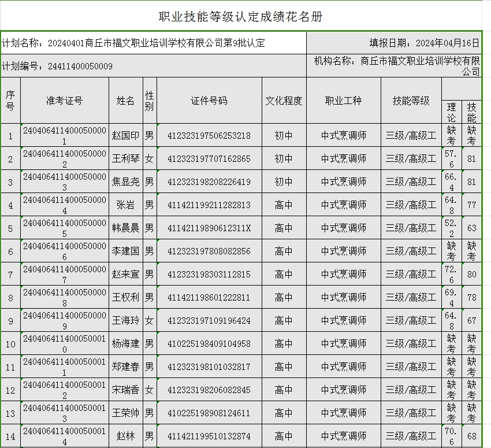The height and width of the screenshot is (448, 491).
Task: Click the name cell 王海玲
Action: (125, 320)
